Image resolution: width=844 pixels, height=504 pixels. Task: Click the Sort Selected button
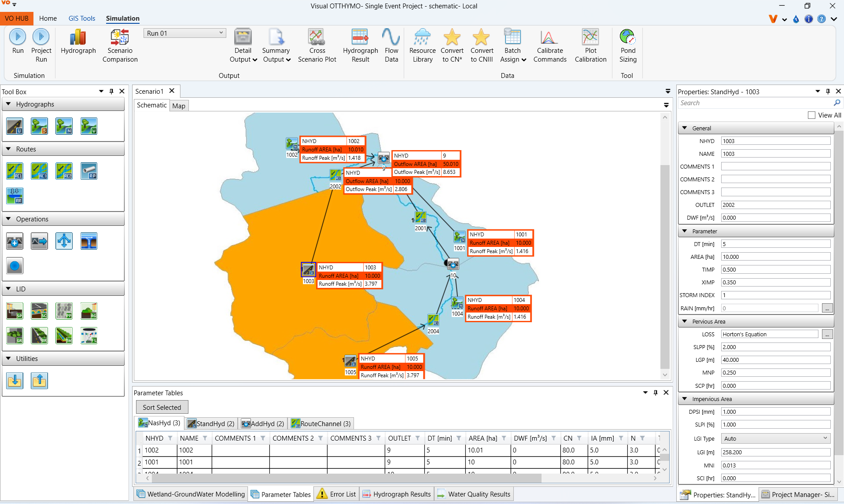[162, 407]
